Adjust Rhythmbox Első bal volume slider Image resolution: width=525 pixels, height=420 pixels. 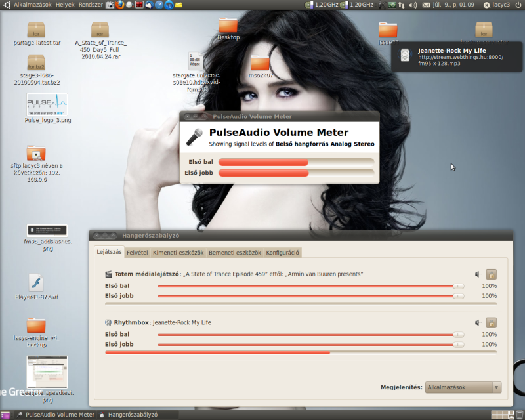(x=311, y=335)
